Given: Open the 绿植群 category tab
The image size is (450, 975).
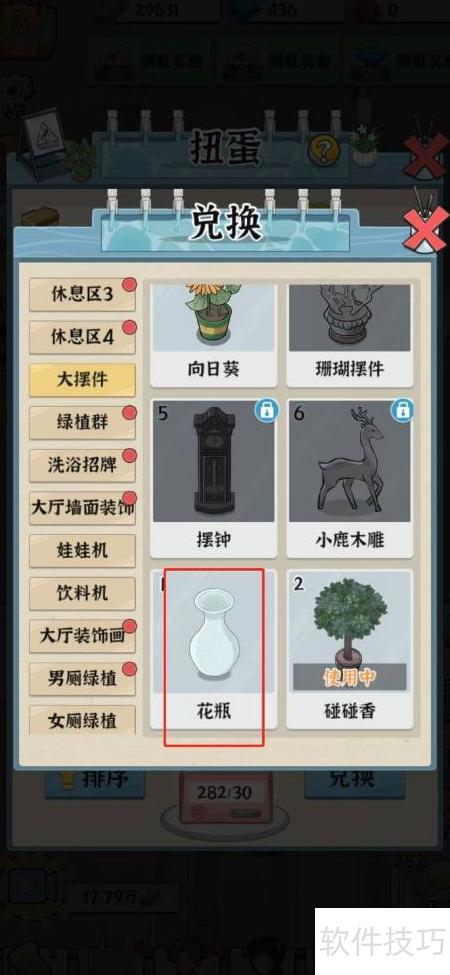Looking at the screenshot, I should [x=82, y=422].
